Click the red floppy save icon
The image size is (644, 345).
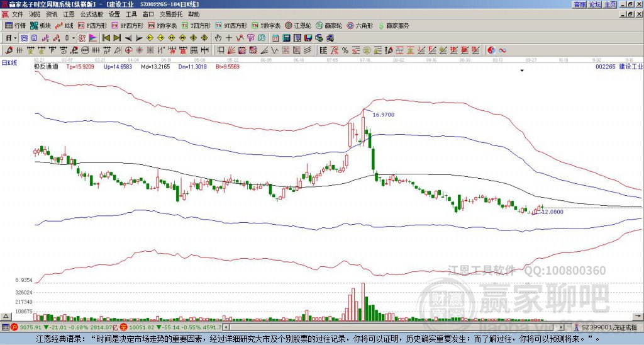click(308, 38)
